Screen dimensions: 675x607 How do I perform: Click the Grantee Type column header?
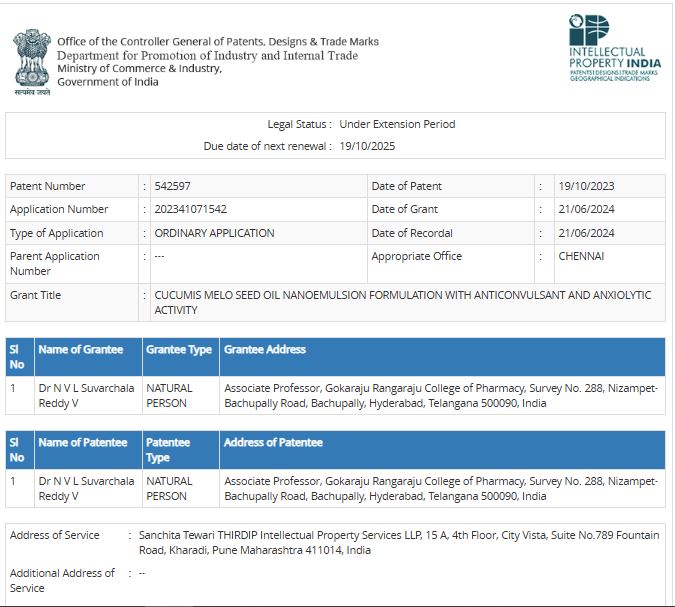(179, 350)
